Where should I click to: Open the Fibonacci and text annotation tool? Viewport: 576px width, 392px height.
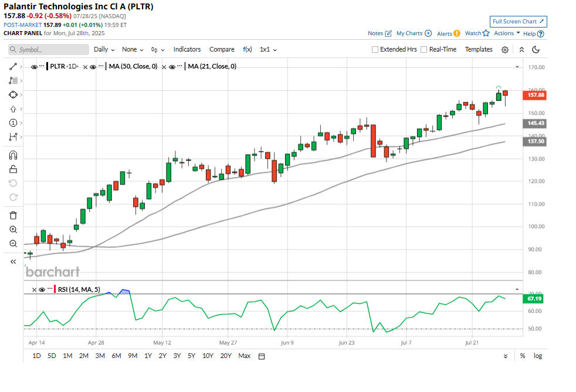click(13, 80)
